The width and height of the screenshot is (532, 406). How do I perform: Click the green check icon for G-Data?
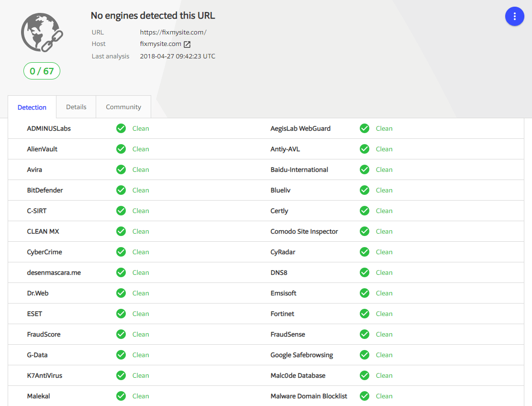[x=121, y=355]
